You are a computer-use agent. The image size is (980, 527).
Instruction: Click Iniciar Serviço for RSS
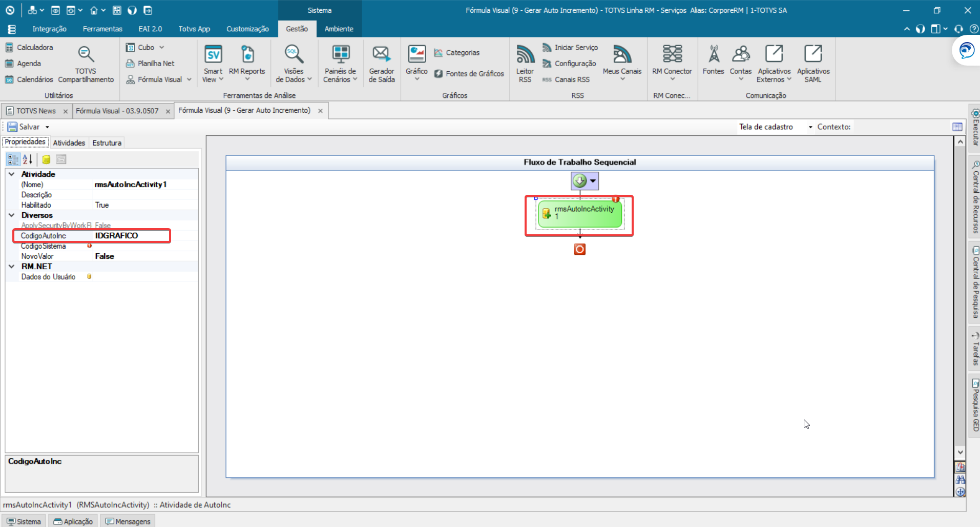coord(570,47)
